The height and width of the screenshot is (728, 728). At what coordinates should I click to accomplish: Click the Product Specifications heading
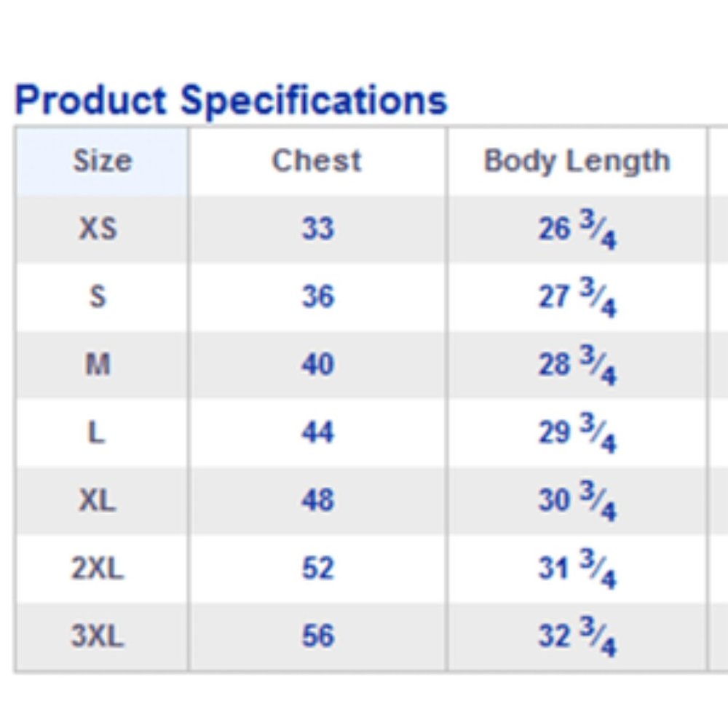click(x=231, y=100)
